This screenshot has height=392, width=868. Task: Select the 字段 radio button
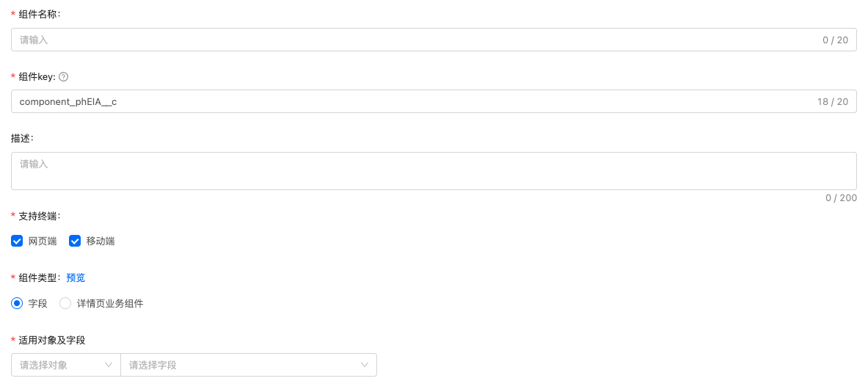click(17, 303)
